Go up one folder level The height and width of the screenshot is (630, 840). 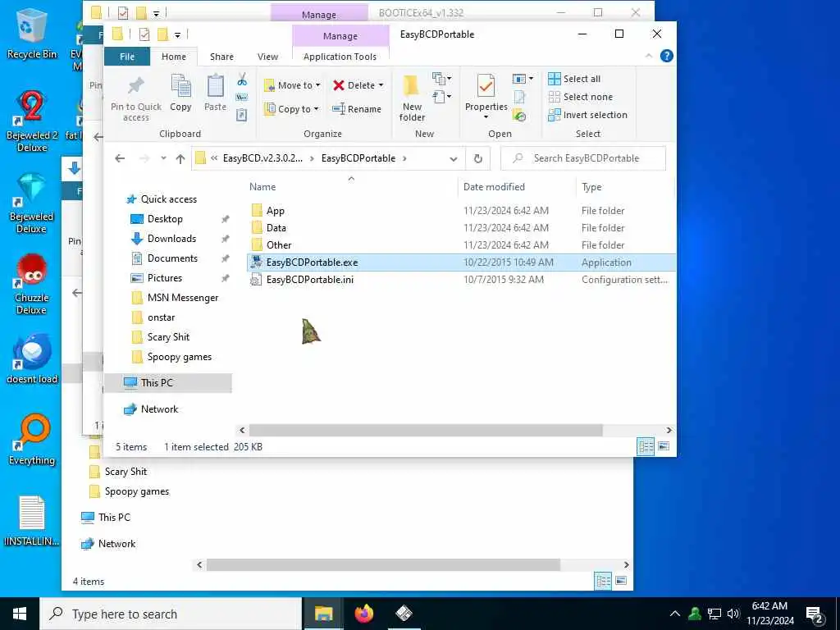(180, 158)
